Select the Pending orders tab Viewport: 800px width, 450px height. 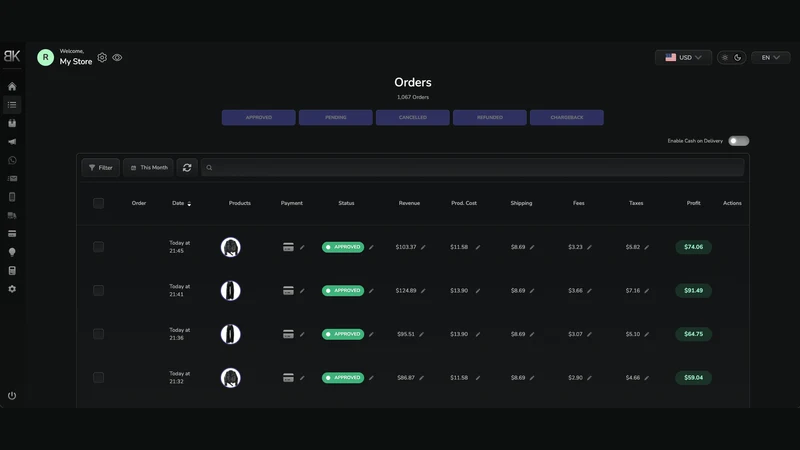[x=336, y=117]
